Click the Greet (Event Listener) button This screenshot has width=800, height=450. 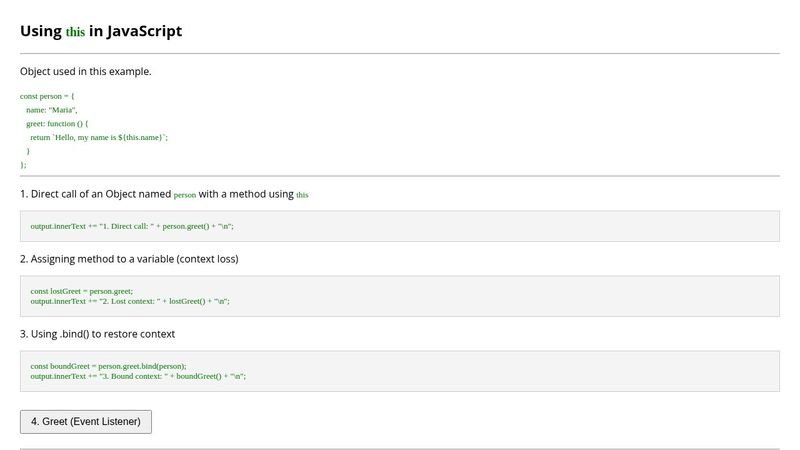point(86,422)
